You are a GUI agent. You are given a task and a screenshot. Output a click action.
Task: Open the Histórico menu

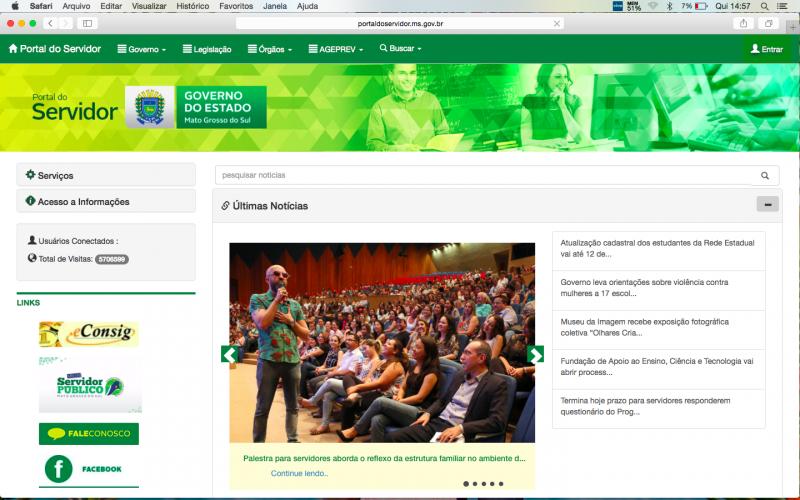pyautogui.click(x=192, y=6)
